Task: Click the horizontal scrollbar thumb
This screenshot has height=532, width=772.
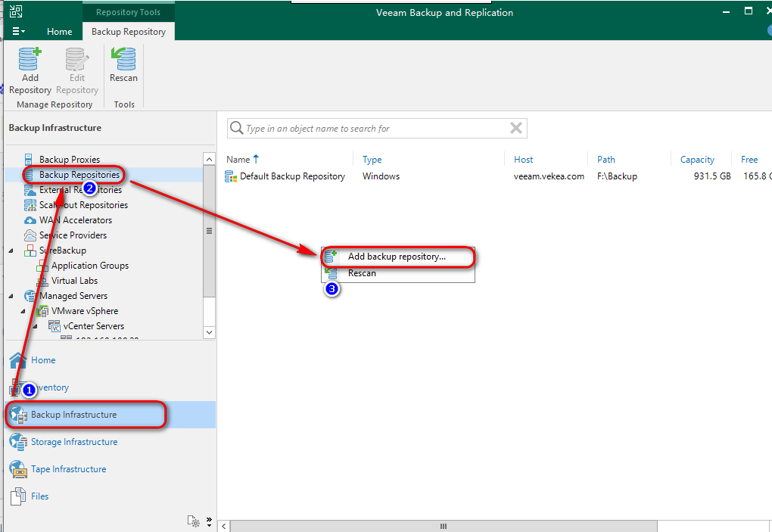Action: point(443,526)
